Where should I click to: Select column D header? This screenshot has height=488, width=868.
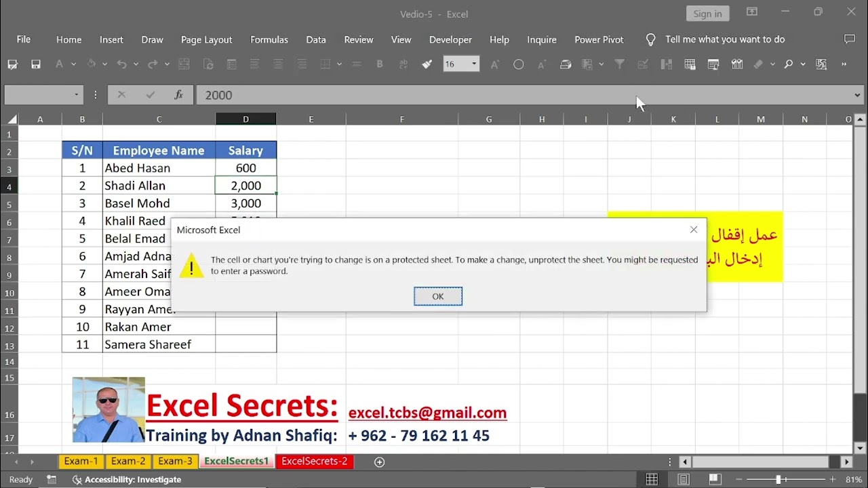tap(245, 119)
